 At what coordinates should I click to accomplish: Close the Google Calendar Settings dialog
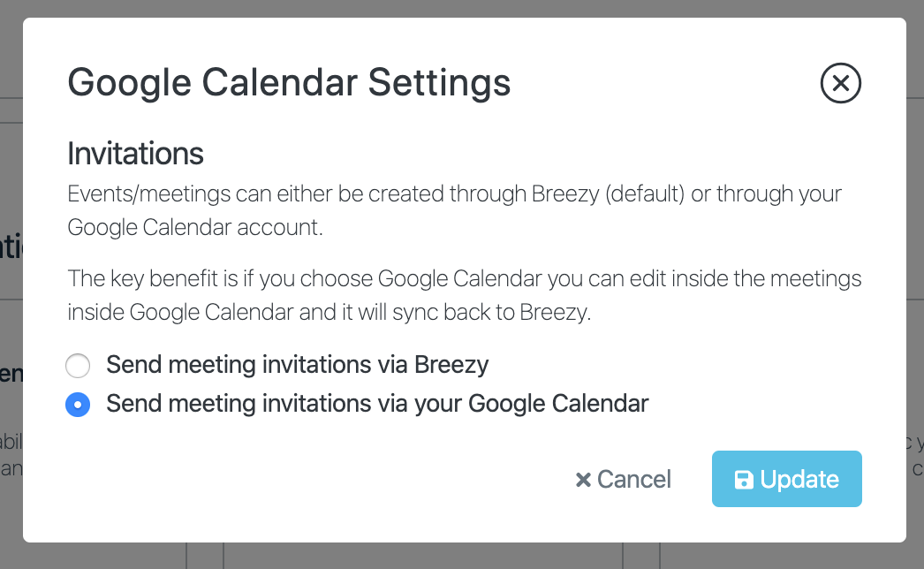(x=840, y=84)
